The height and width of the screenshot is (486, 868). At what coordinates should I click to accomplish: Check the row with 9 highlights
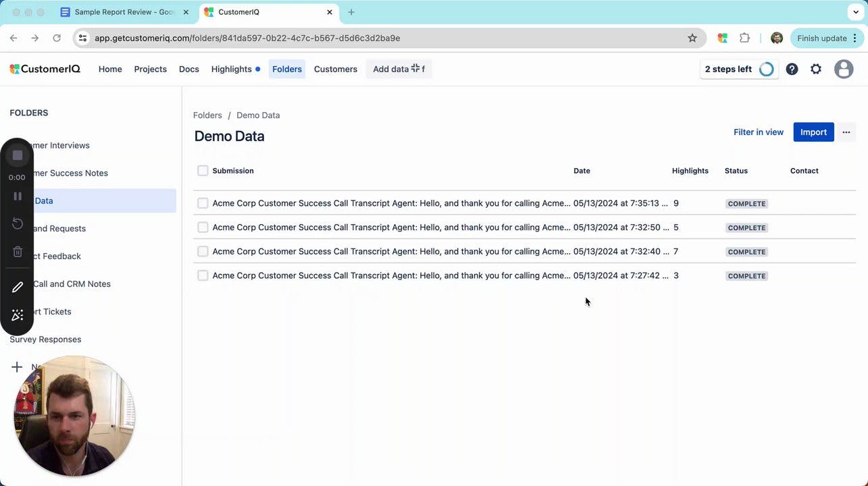pyautogui.click(x=203, y=203)
